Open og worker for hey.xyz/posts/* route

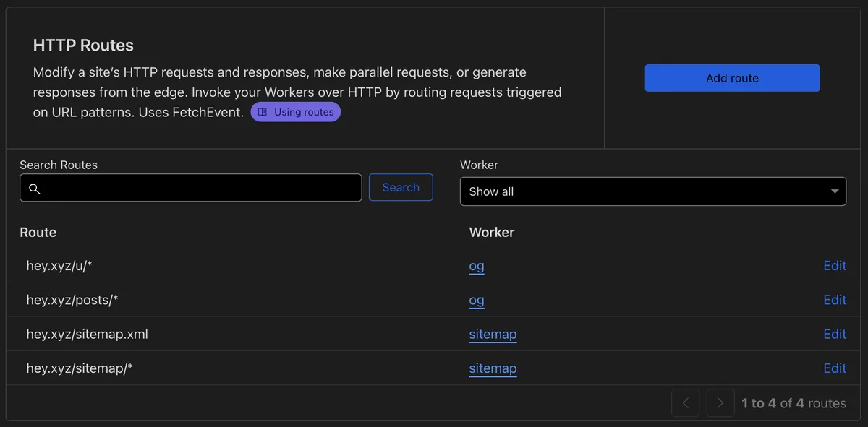pos(477,300)
